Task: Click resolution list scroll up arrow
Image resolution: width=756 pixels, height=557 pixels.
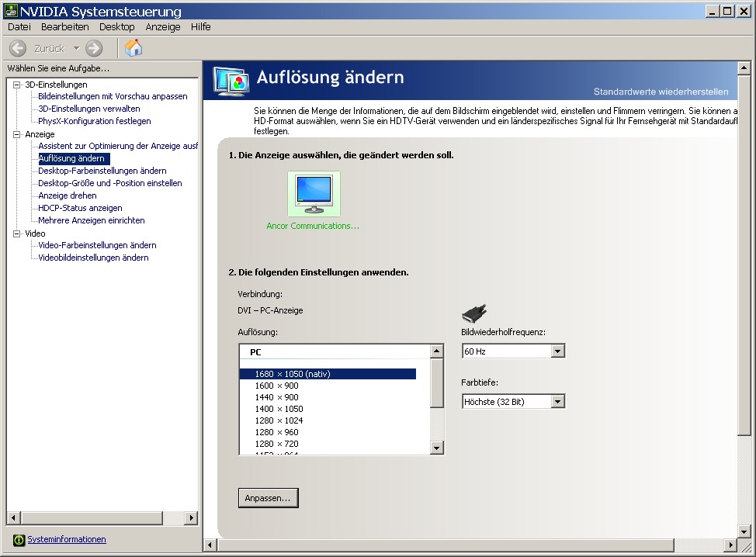Action: 437,351
